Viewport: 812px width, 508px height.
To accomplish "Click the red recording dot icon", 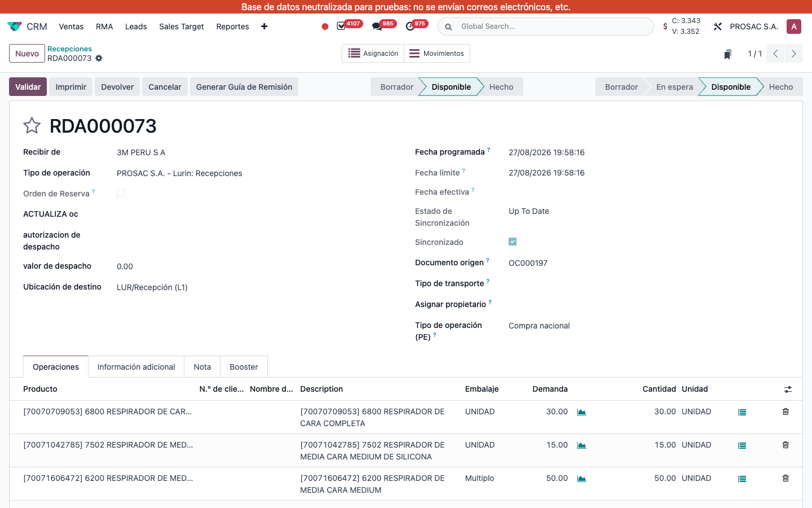I will pos(325,27).
